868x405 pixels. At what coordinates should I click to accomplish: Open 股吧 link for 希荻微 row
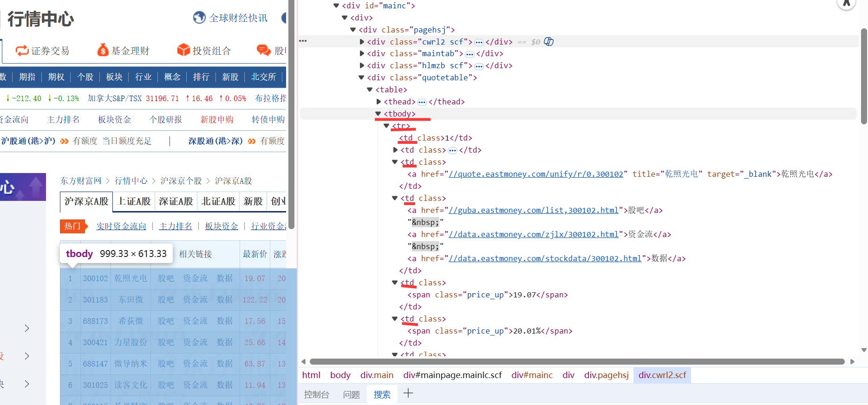(x=166, y=321)
